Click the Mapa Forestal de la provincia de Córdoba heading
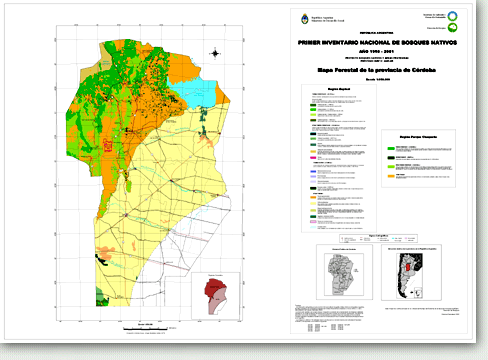This screenshot has height=360, width=488. (377, 70)
